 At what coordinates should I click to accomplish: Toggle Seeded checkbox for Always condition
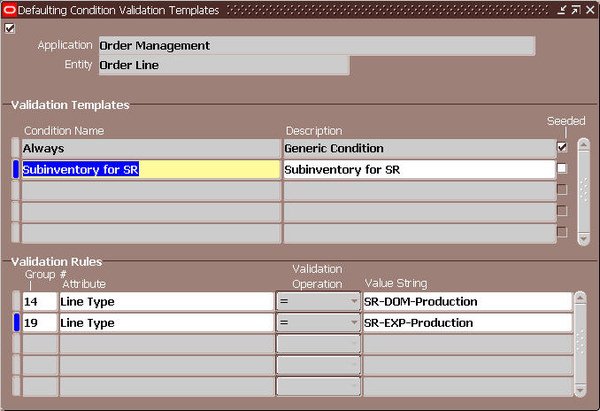(x=562, y=147)
